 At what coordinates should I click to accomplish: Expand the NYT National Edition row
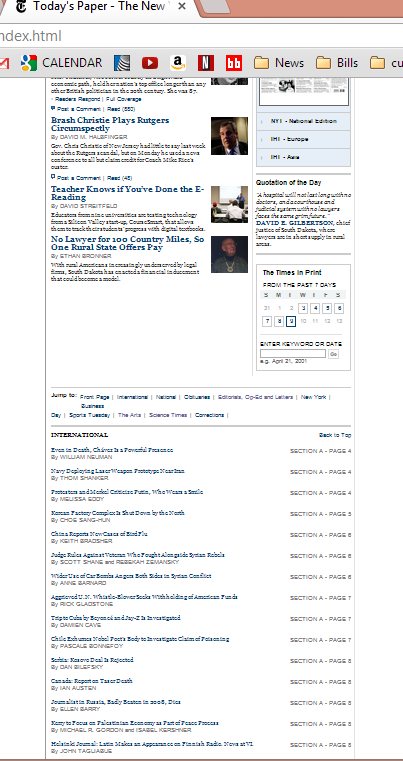coord(303,121)
